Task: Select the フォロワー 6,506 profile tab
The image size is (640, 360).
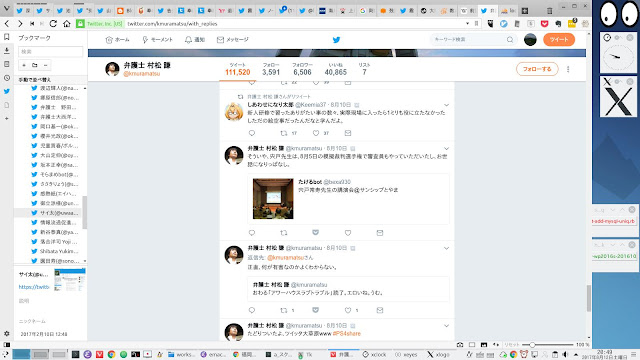Action: click(x=302, y=69)
